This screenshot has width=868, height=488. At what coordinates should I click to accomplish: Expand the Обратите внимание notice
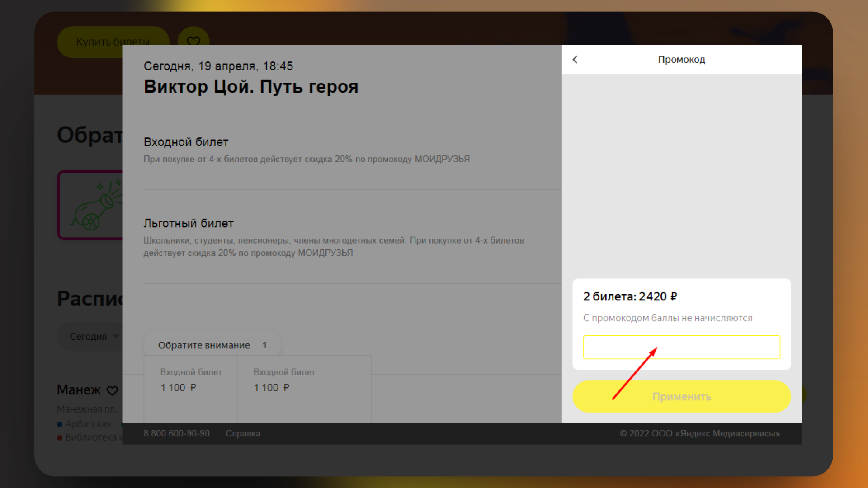(x=212, y=345)
